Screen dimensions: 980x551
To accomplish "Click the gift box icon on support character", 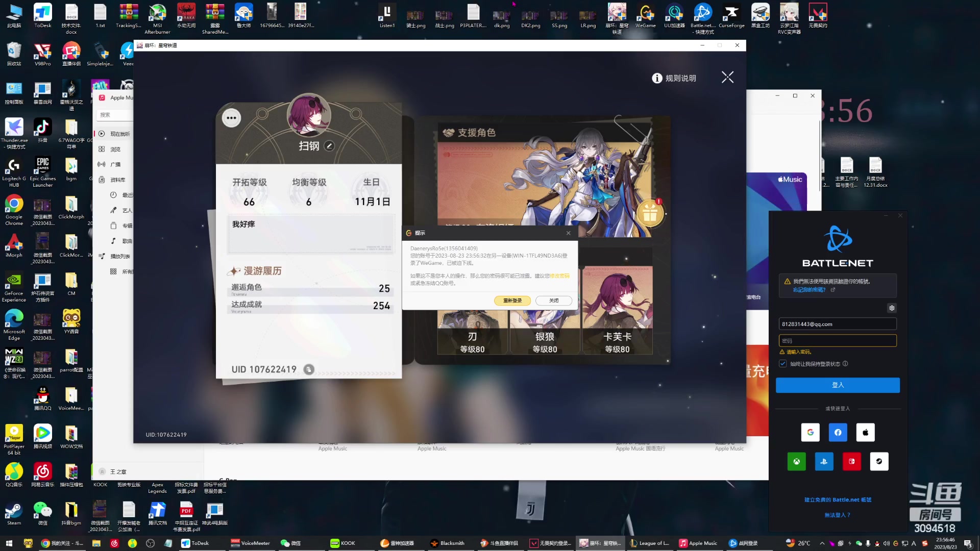I will point(650,213).
